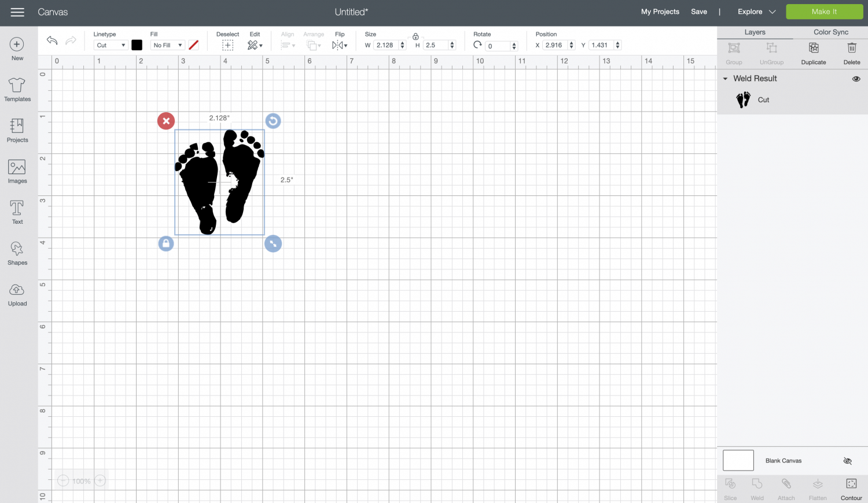Image resolution: width=868 pixels, height=503 pixels.
Task: Click the green Make It button
Action: click(x=824, y=12)
